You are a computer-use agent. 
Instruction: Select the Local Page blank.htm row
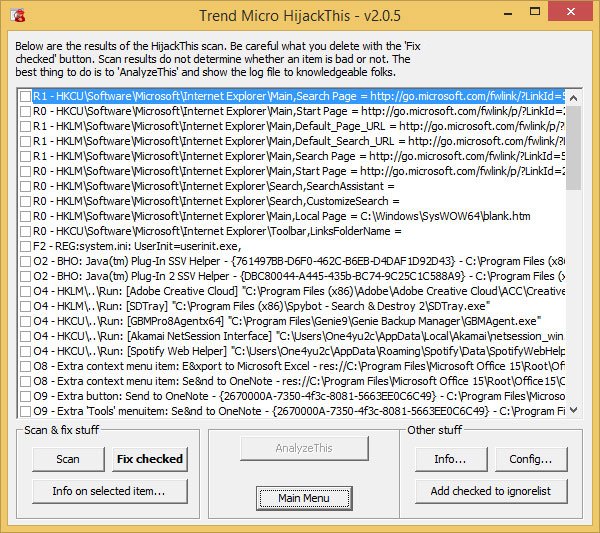pyautogui.click(x=282, y=216)
